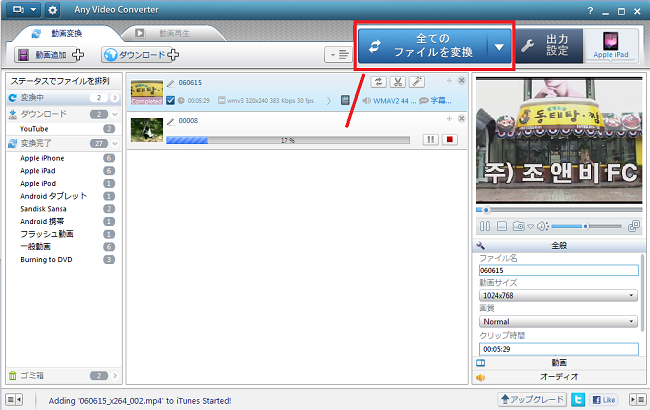
Task: Select 変換中 category in sidebar
Action: [x=63, y=97]
